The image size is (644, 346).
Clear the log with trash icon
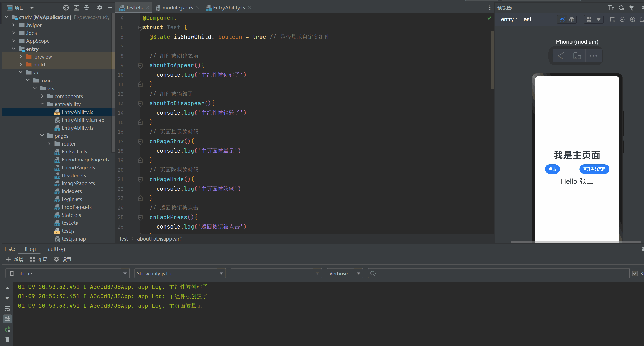tap(7, 339)
